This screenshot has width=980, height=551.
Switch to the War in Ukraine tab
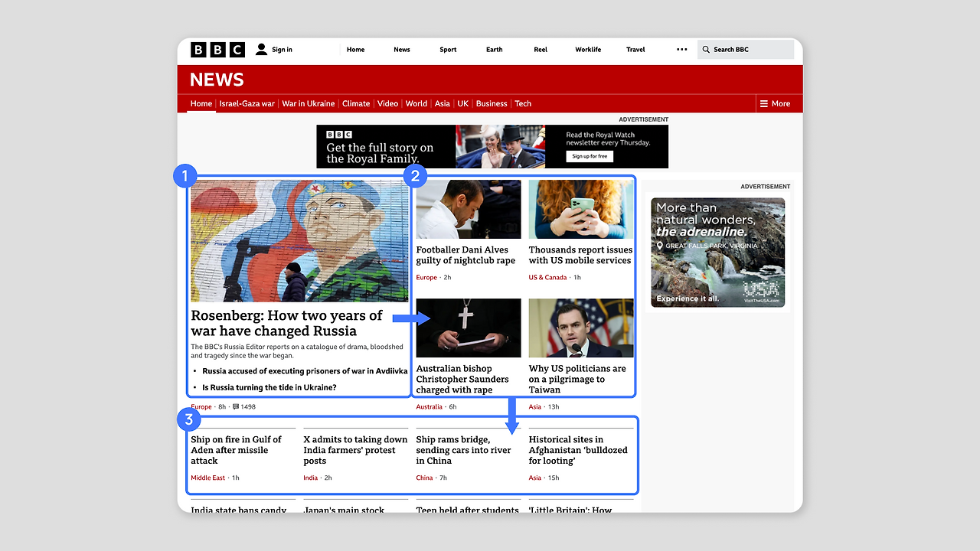click(x=308, y=103)
